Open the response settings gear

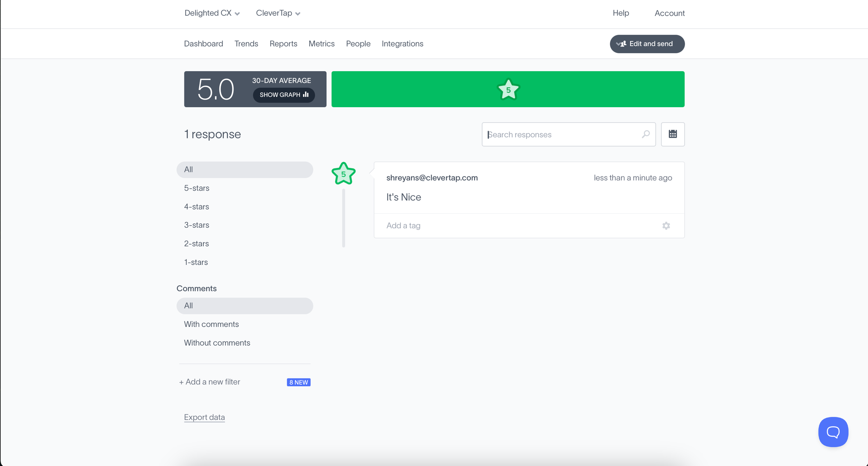pos(666,226)
